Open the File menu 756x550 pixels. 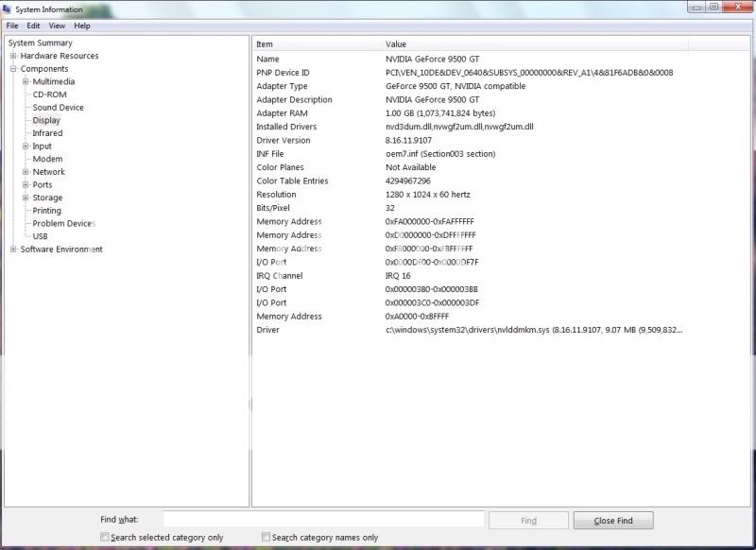[x=12, y=26]
